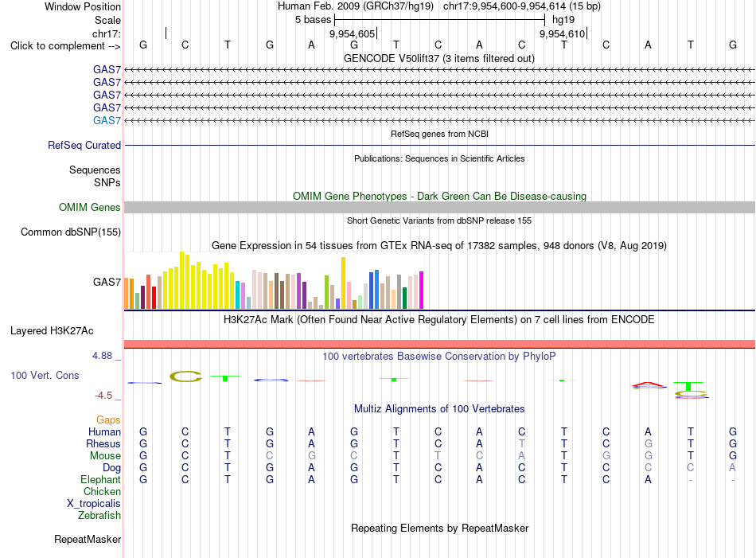The image size is (756, 558).
Task: Click the orange Gaps label
Action: (x=108, y=420)
